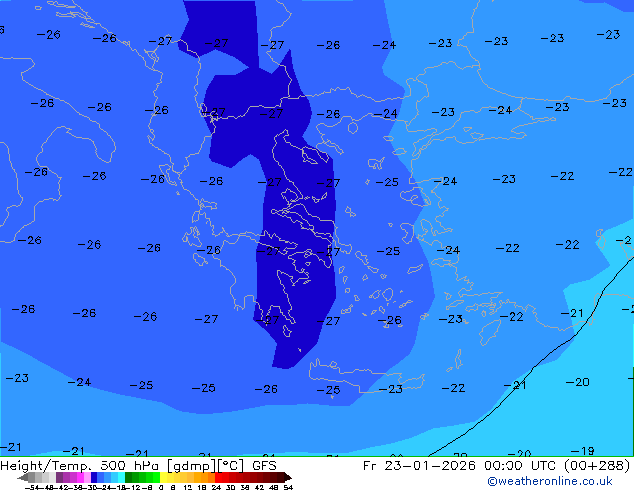Click the GFS model label in the title
Screen dimensions: 634x490
tap(264, 466)
